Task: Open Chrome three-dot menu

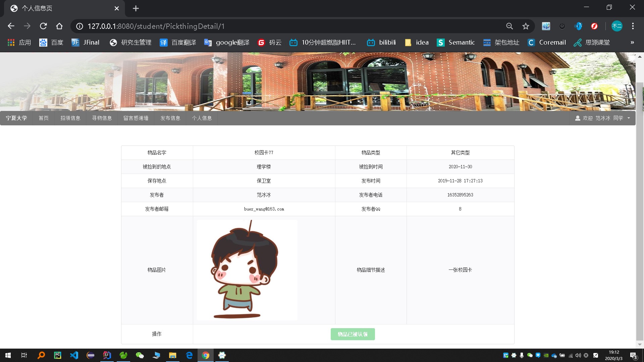Action: click(633, 26)
